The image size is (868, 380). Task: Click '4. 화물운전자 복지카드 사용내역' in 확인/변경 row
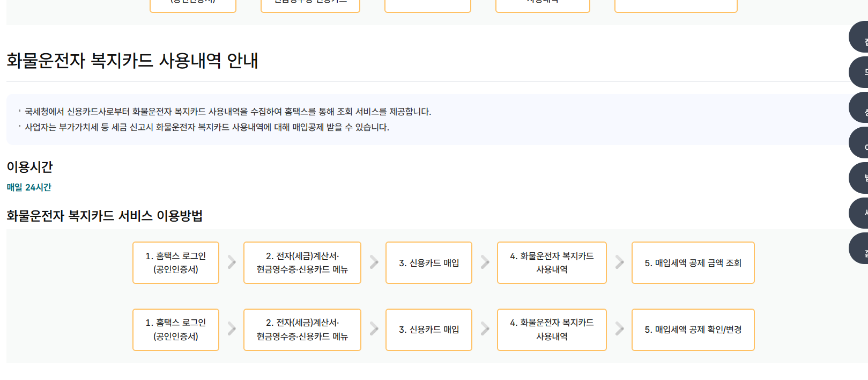click(x=552, y=330)
